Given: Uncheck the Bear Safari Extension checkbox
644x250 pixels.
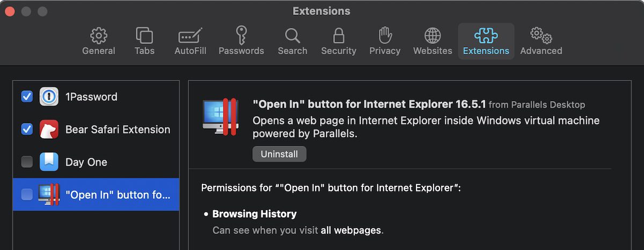Looking at the screenshot, I should (27, 129).
